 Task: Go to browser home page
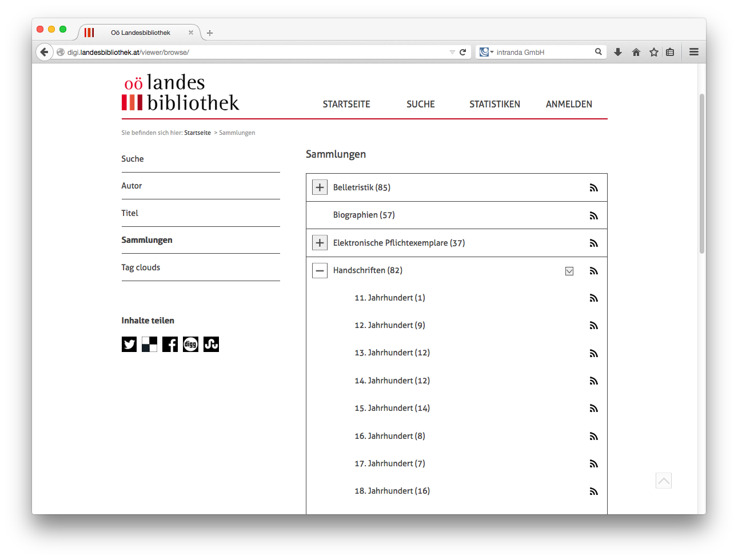636,52
